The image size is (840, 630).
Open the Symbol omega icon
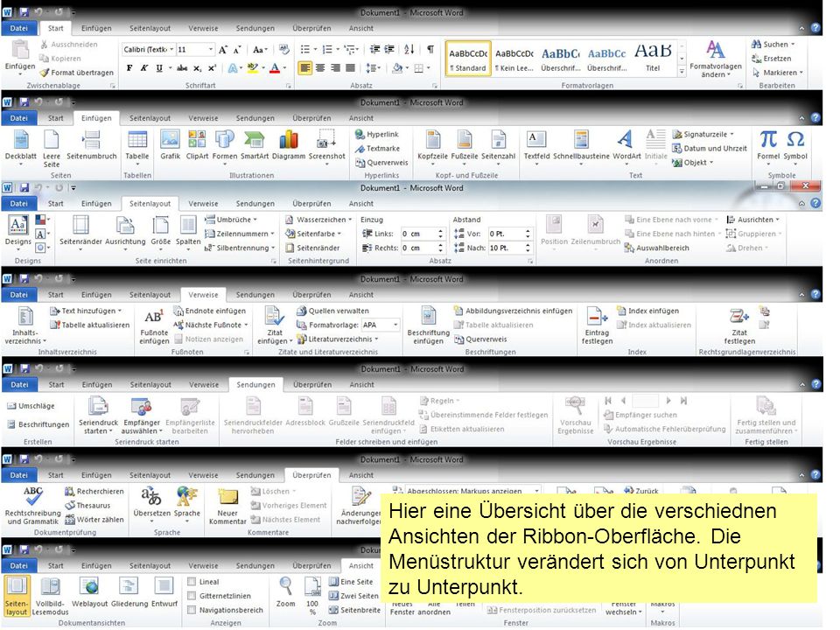(x=795, y=140)
